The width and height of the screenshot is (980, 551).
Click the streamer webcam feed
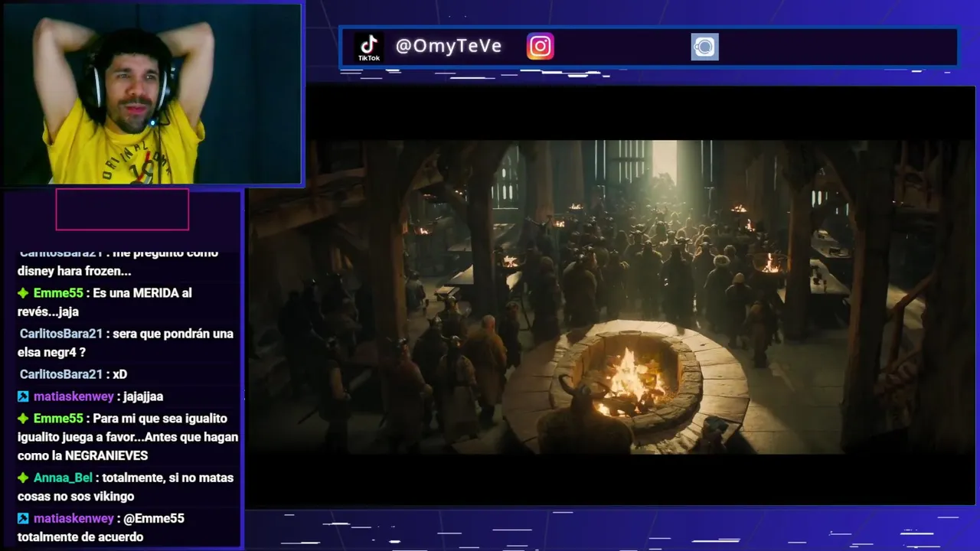click(152, 93)
